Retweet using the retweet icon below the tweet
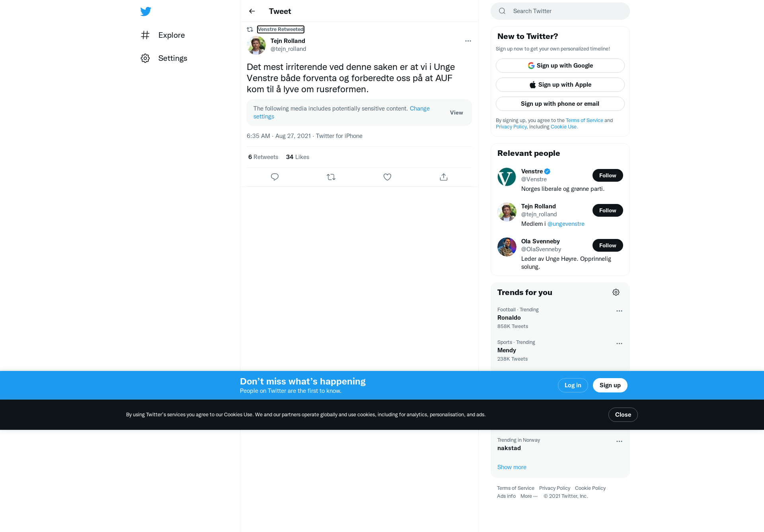The height and width of the screenshot is (532, 764). tap(331, 177)
